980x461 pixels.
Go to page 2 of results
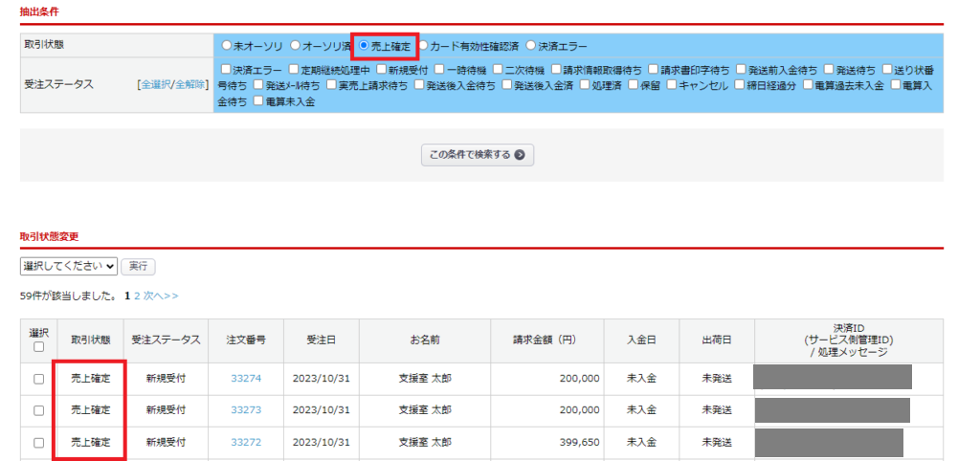137,296
